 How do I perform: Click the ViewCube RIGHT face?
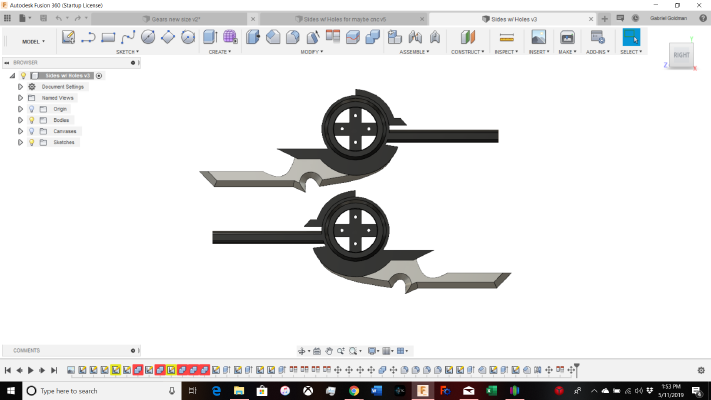[681, 55]
